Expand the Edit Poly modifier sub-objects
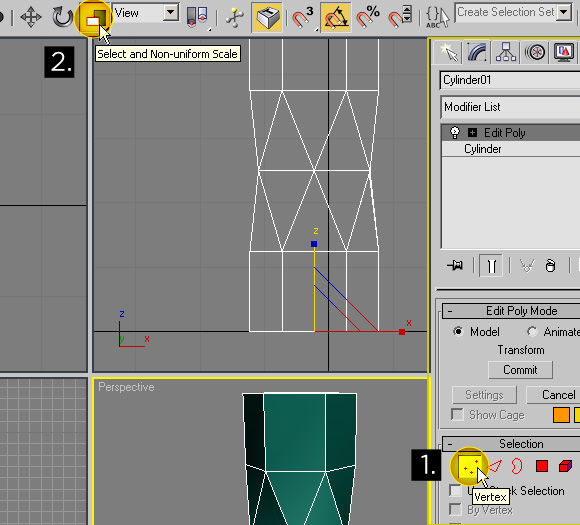580x525 pixels. tap(472, 132)
